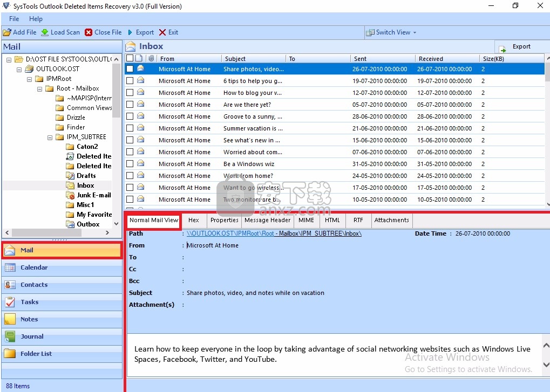Check the box for 'Be a Windows wiz' email
Screen dimensions: 550x392
pyautogui.click(x=130, y=163)
